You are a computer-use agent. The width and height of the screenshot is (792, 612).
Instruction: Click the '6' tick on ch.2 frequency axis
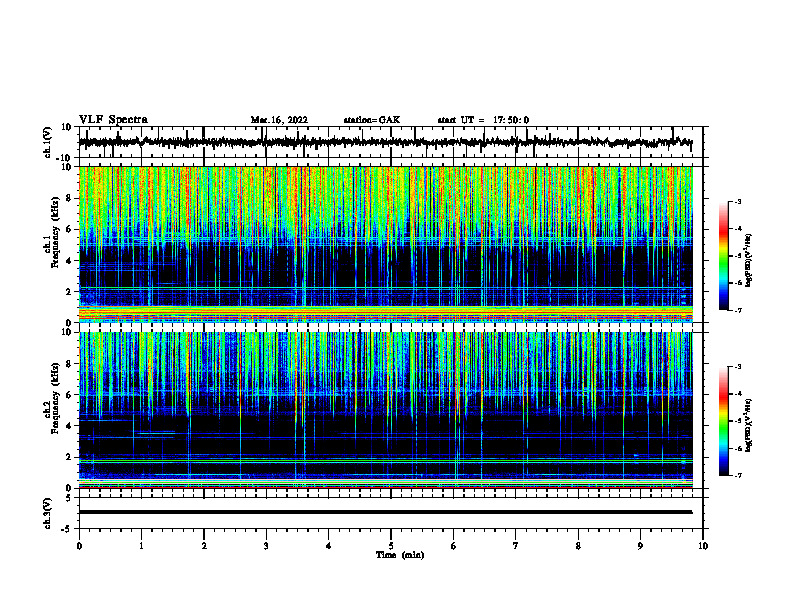pyautogui.click(x=70, y=395)
